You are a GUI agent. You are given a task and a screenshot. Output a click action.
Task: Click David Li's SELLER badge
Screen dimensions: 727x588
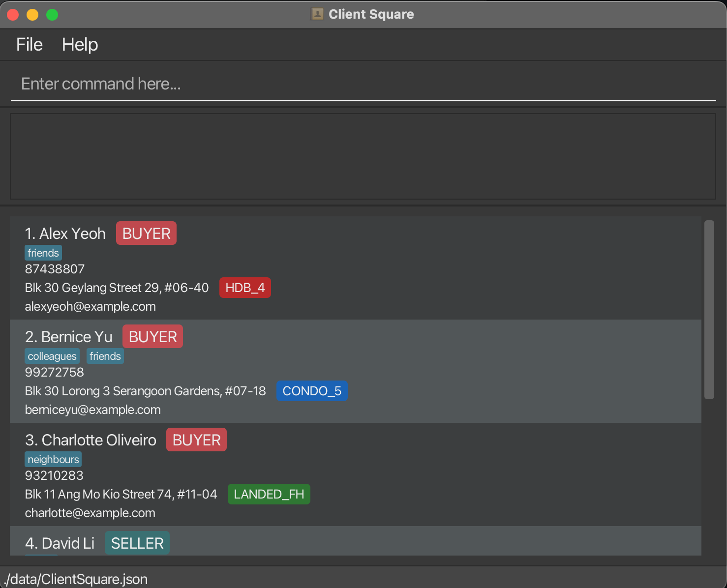point(137,543)
